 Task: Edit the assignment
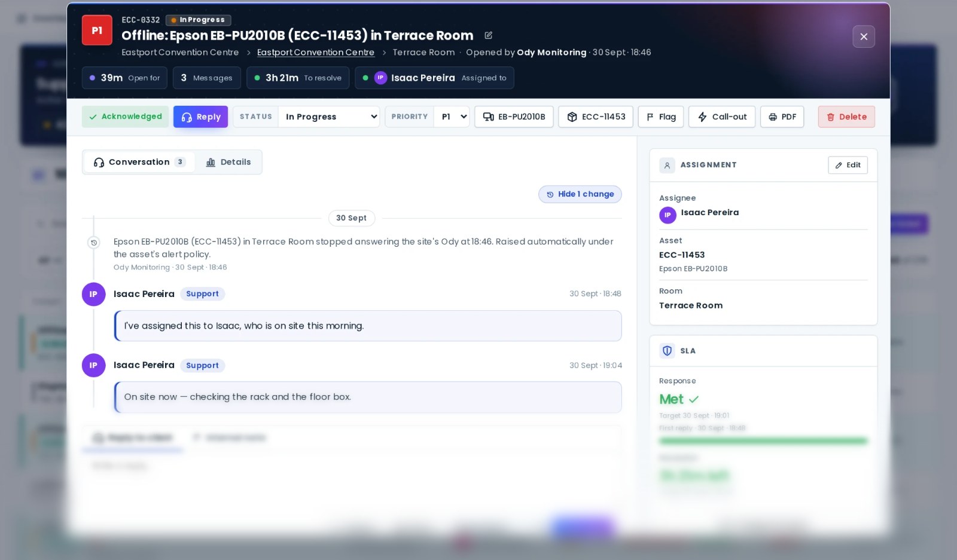[848, 165]
